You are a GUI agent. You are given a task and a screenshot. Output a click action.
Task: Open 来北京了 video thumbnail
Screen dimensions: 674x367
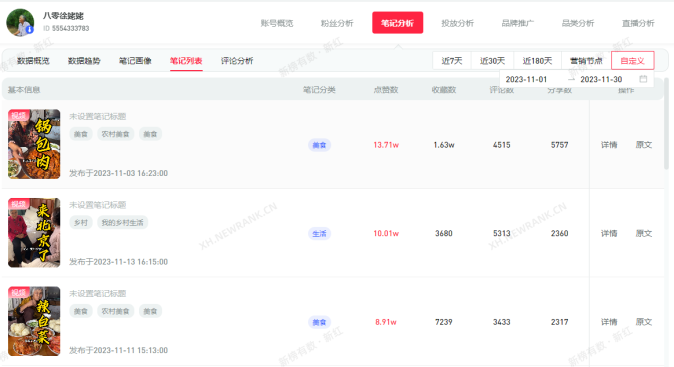(34, 232)
